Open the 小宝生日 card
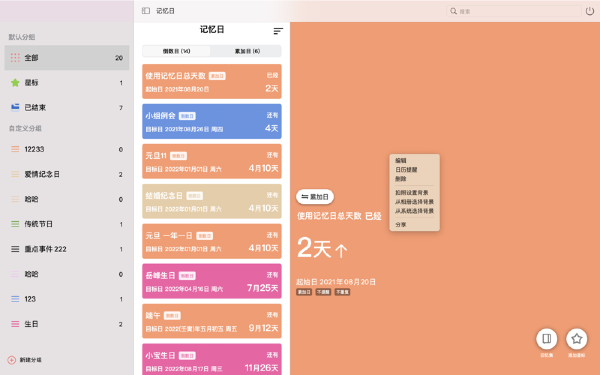Image resolution: width=600 pixels, height=375 pixels. pos(212,360)
